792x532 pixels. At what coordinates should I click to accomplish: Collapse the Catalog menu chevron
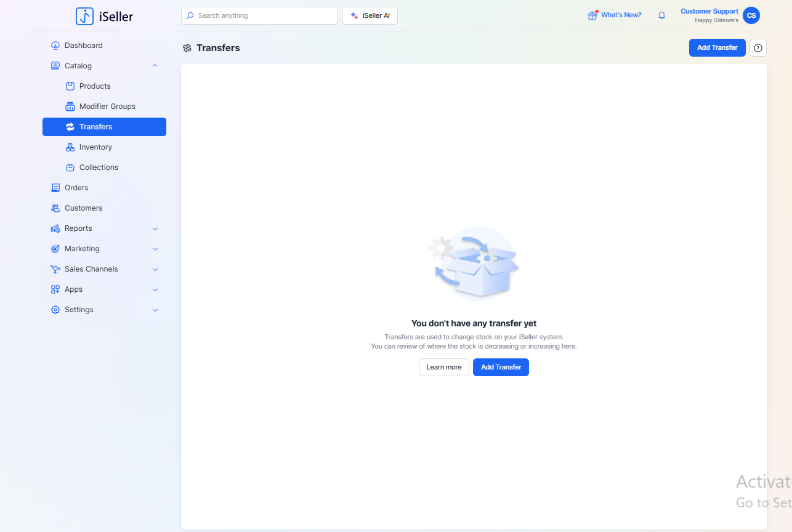(x=155, y=66)
